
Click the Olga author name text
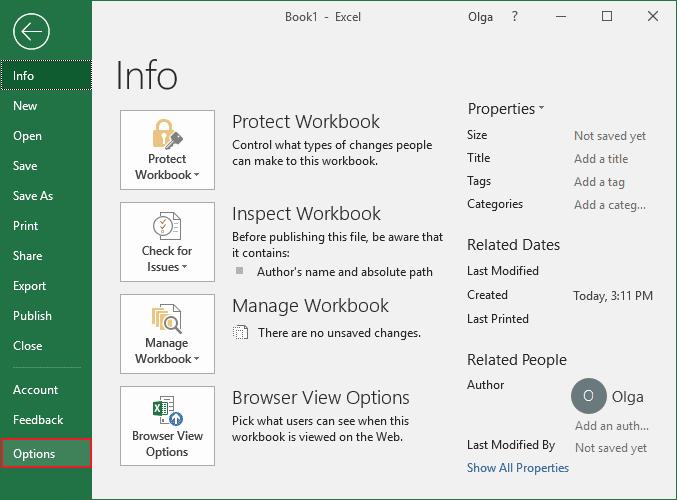(x=627, y=397)
